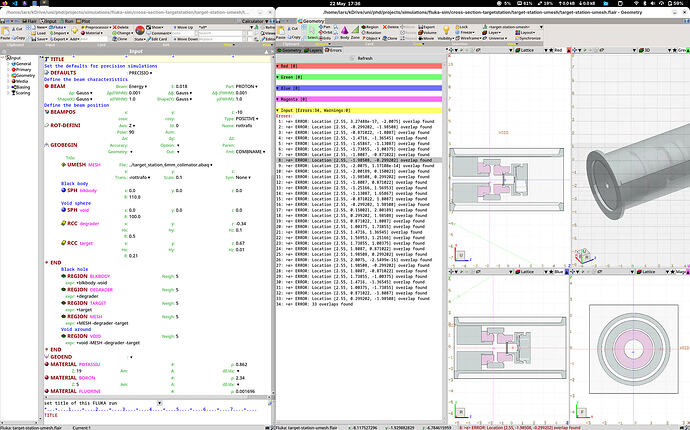The image size is (690, 430).
Task: Open the Preprocessor dropdown
Action: point(96,27)
